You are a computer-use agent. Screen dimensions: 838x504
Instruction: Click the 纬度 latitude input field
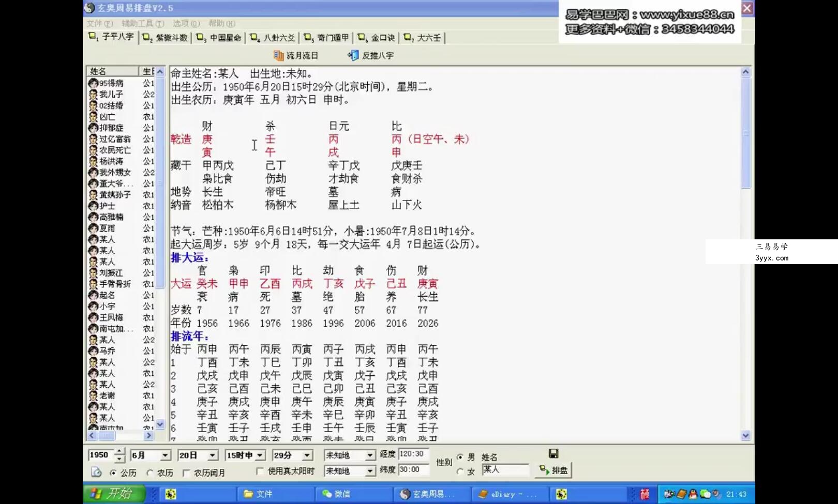pyautogui.click(x=413, y=469)
